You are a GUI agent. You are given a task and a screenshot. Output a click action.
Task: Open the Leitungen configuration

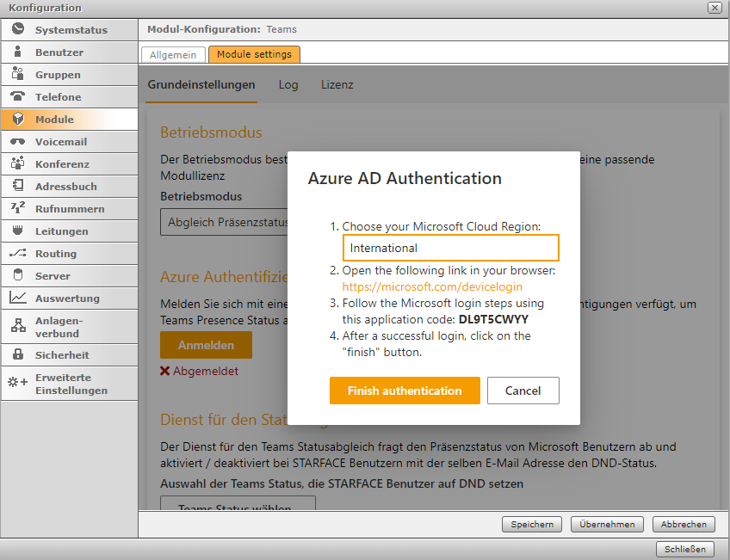pos(70,231)
